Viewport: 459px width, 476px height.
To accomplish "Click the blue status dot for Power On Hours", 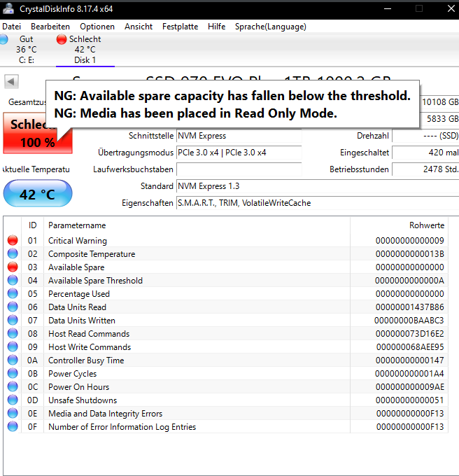I will 13,386.
